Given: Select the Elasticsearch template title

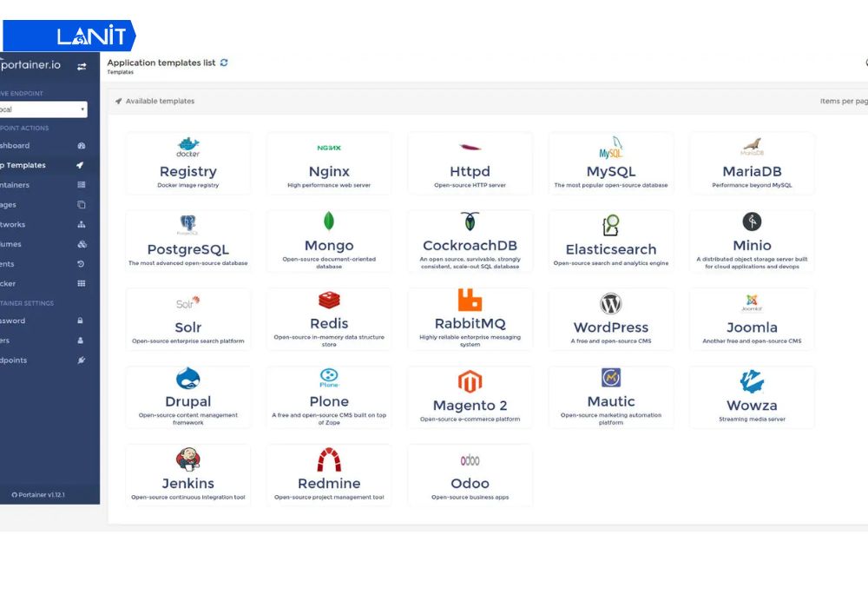Looking at the screenshot, I should (x=611, y=250).
